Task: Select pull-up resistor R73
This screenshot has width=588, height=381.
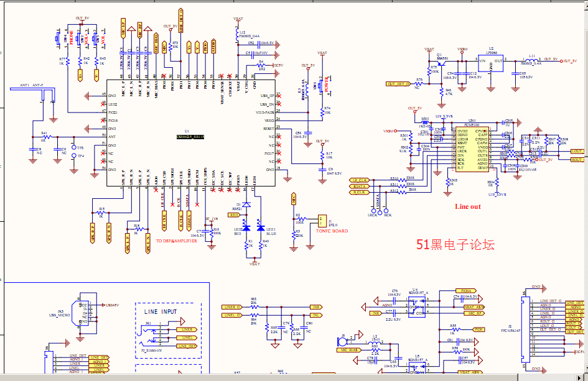Action: click(x=170, y=47)
